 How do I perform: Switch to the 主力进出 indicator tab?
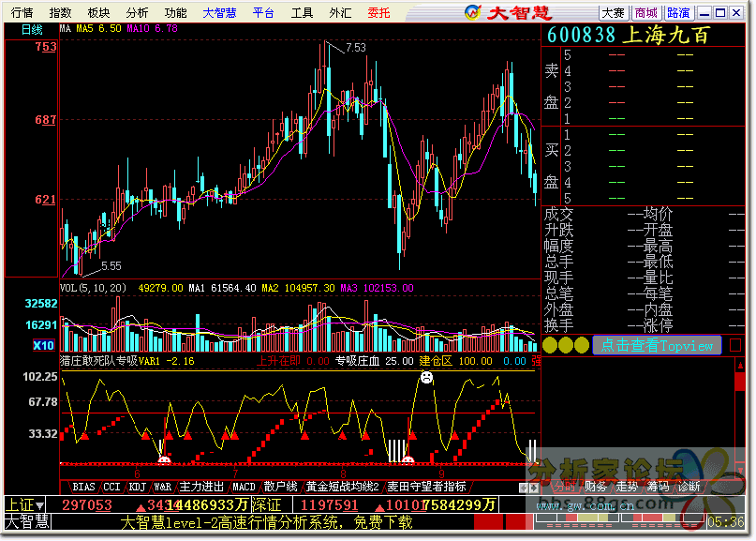click(201, 487)
